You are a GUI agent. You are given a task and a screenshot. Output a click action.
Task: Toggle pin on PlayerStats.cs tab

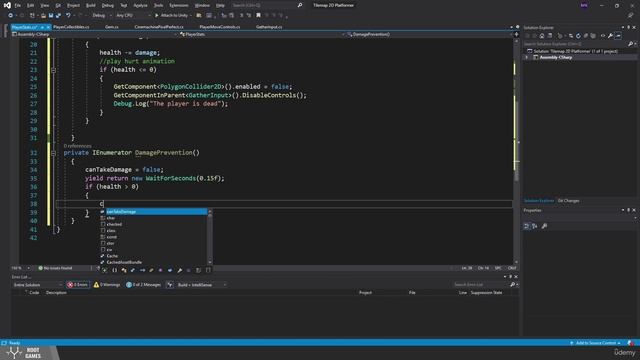pos(42,27)
